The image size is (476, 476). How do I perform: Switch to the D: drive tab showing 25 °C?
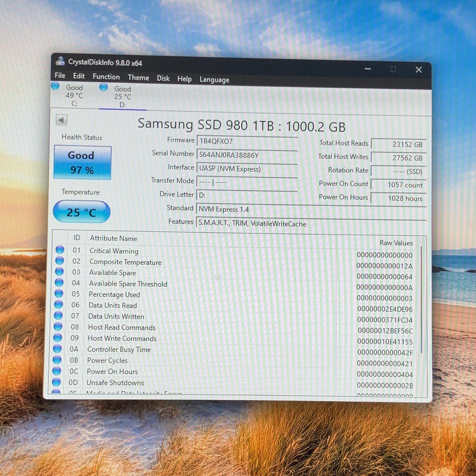click(122, 96)
